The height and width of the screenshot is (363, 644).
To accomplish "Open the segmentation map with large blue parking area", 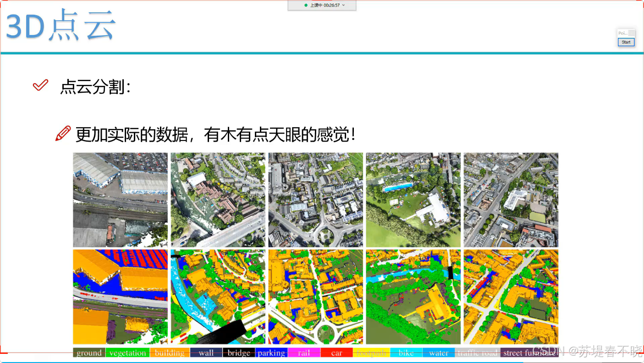I will 120,297.
